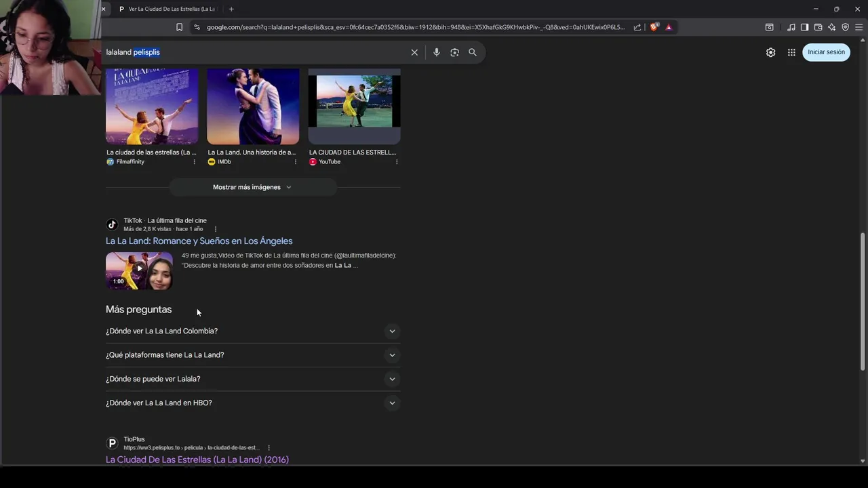
Task: Click the Más preguntas heading
Action: pos(139,309)
